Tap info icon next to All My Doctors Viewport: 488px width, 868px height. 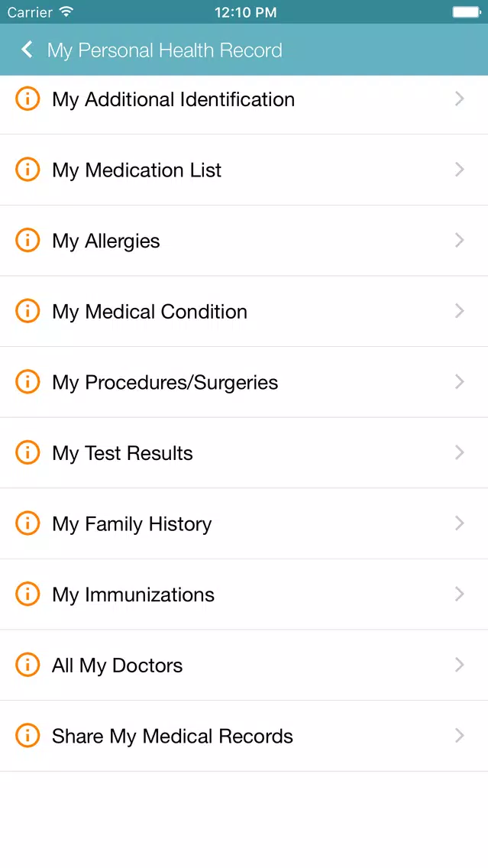27,664
